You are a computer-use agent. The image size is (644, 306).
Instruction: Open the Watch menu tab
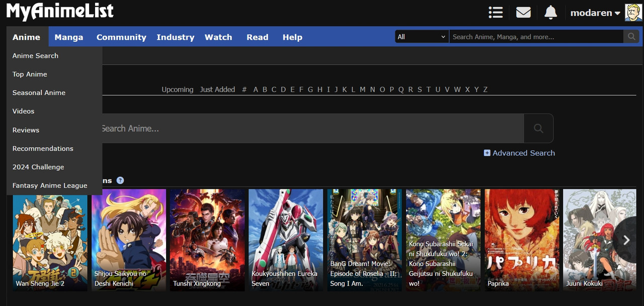point(218,37)
